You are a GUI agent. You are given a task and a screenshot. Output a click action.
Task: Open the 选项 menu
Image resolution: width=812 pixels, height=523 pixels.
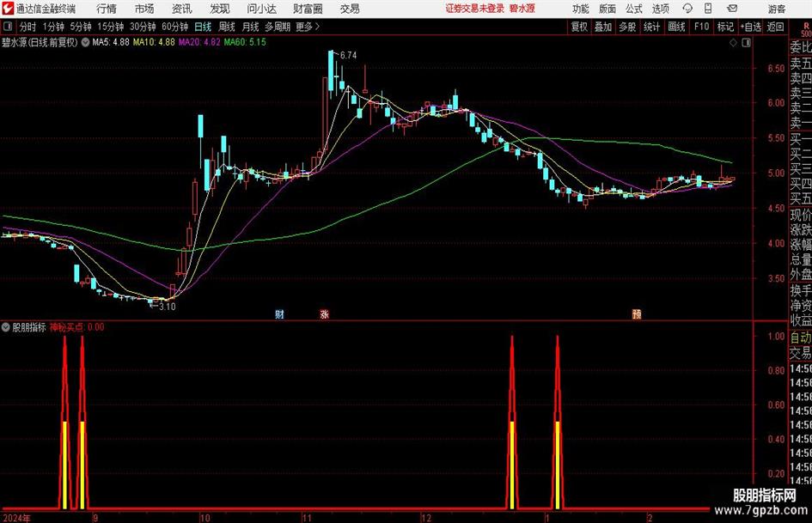click(660, 9)
